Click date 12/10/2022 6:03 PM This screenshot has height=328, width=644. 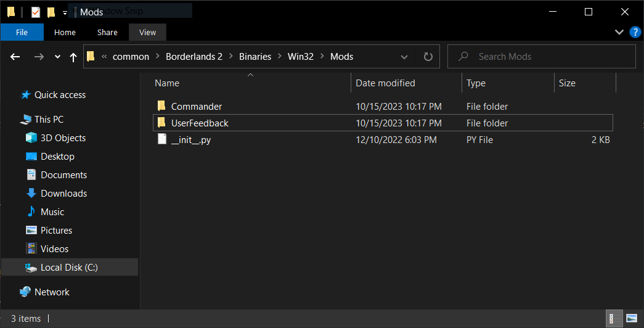coord(396,140)
